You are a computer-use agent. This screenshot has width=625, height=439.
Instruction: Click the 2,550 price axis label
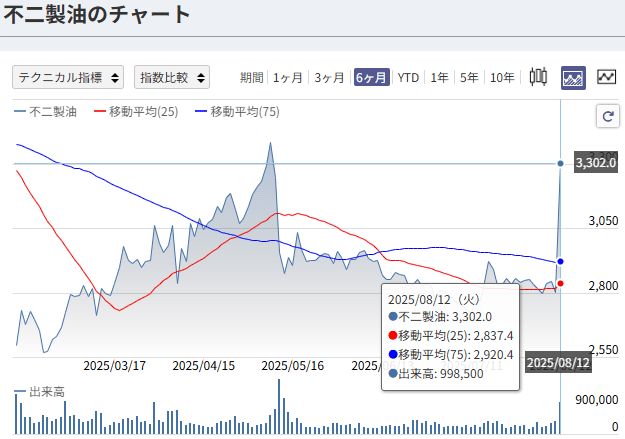coord(603,350)
